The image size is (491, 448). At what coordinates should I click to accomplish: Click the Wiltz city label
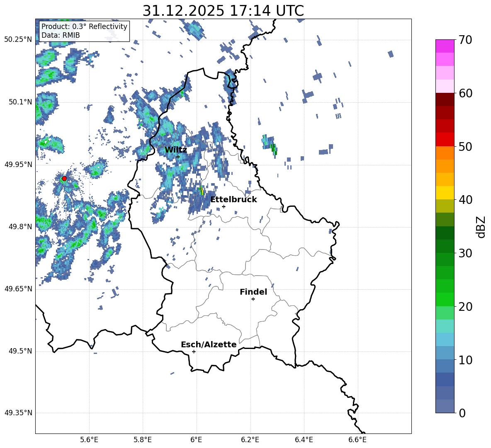click(x=176, y=150)
